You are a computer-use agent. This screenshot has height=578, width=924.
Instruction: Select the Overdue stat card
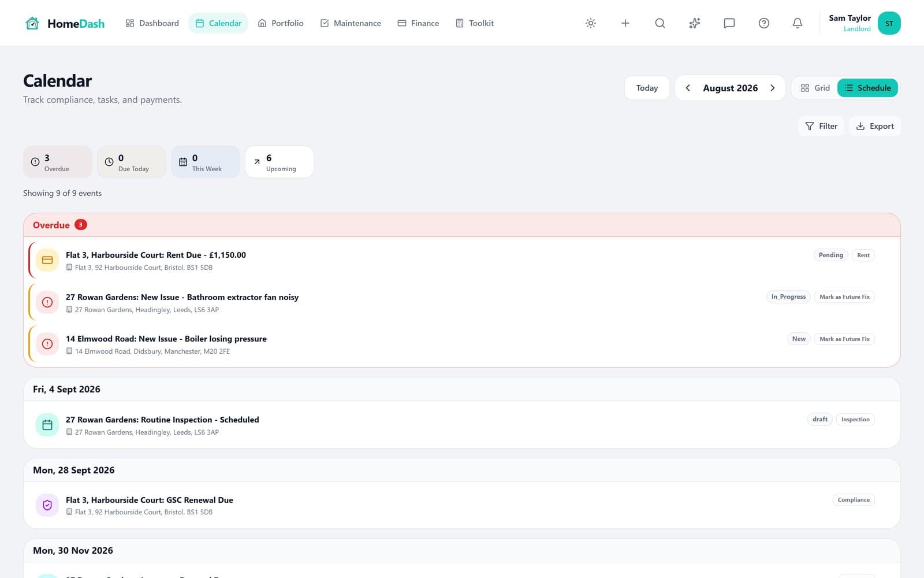[x=58, y=162]
